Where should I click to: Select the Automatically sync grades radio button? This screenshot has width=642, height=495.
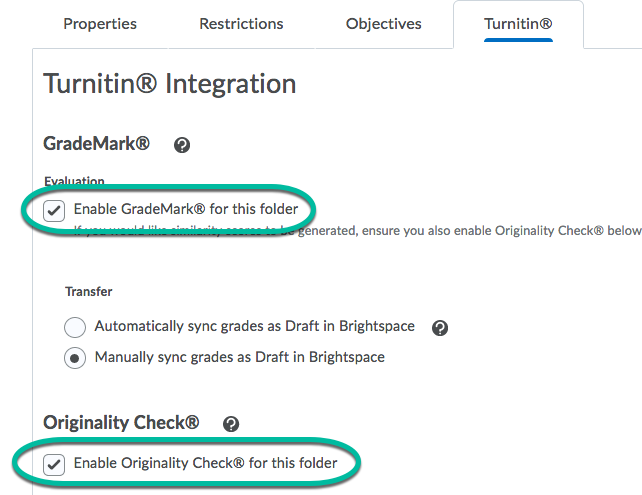click(75, 327)
